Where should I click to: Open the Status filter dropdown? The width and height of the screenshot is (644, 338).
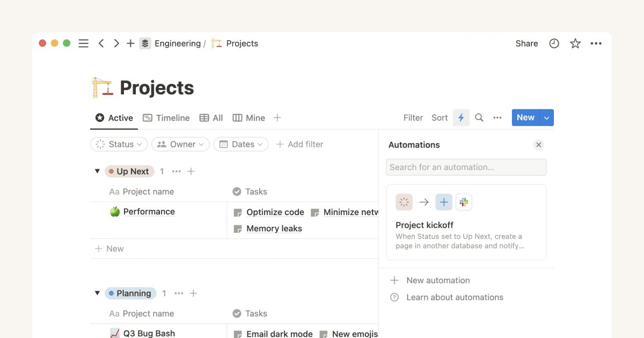click(119, 144)
